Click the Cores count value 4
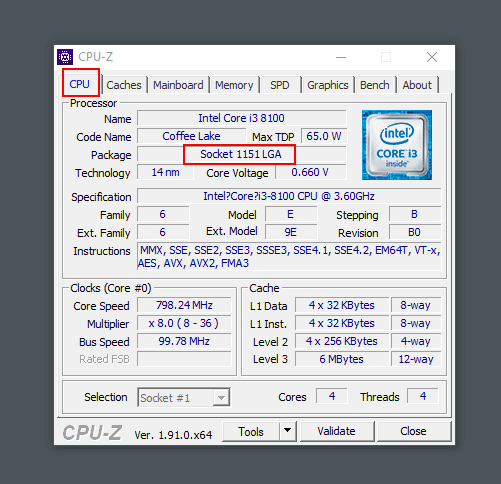 coord(332,396)
